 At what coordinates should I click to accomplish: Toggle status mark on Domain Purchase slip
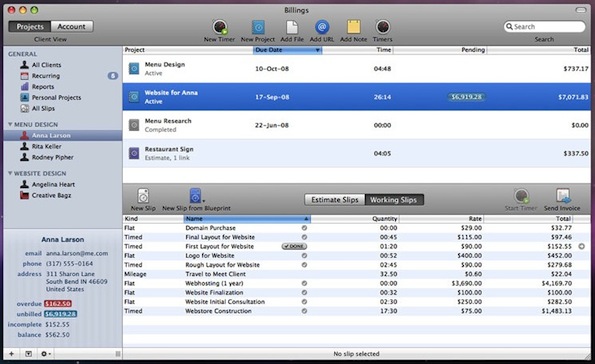point(304,228)
